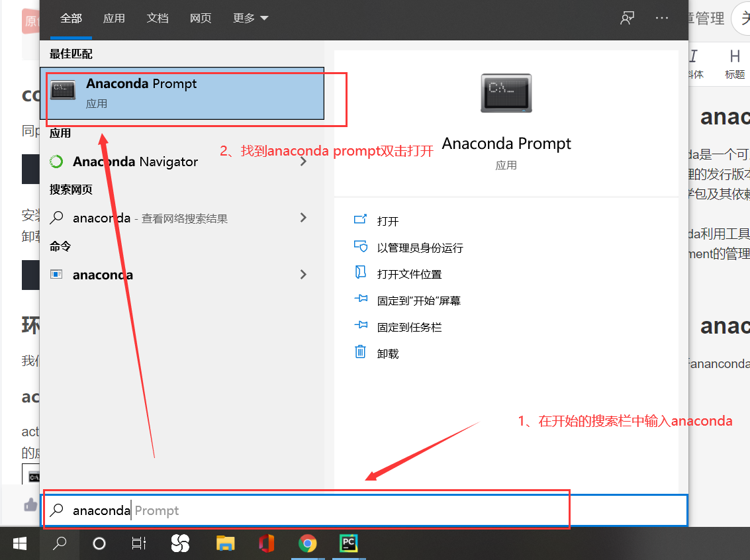Click the command icon next to anaconda

pos(56,275)
